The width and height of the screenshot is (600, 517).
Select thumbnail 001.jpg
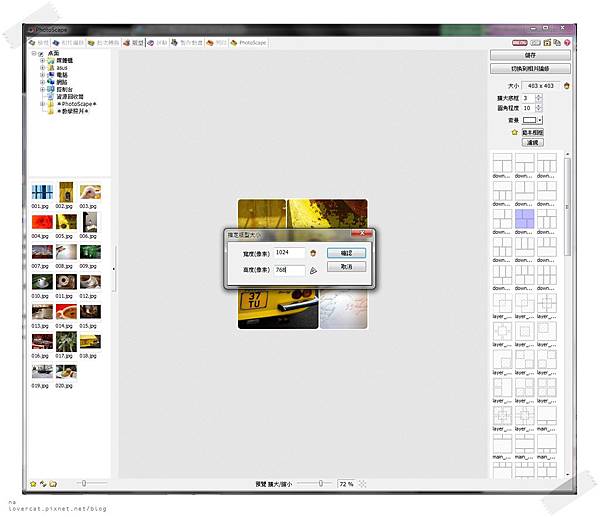[42, 192]
